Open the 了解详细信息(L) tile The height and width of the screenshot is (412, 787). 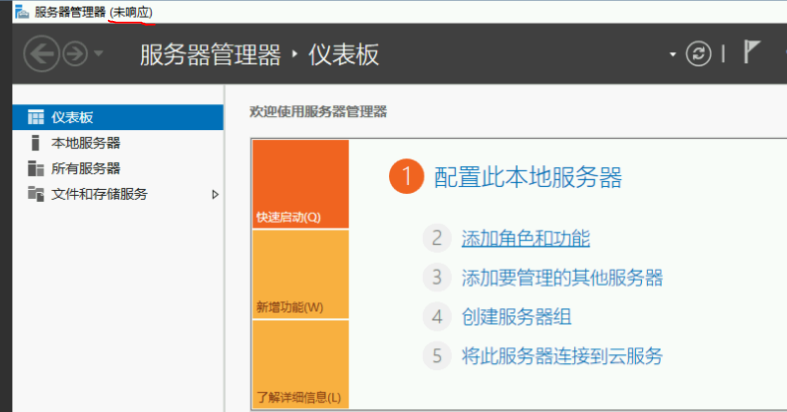coord(301,364)
